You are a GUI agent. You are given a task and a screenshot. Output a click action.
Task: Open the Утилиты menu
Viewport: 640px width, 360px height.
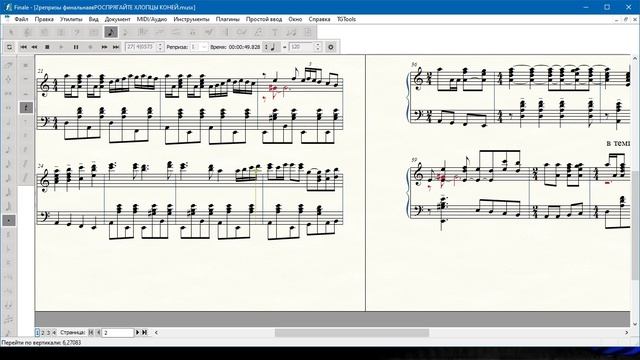coord(71,19)
